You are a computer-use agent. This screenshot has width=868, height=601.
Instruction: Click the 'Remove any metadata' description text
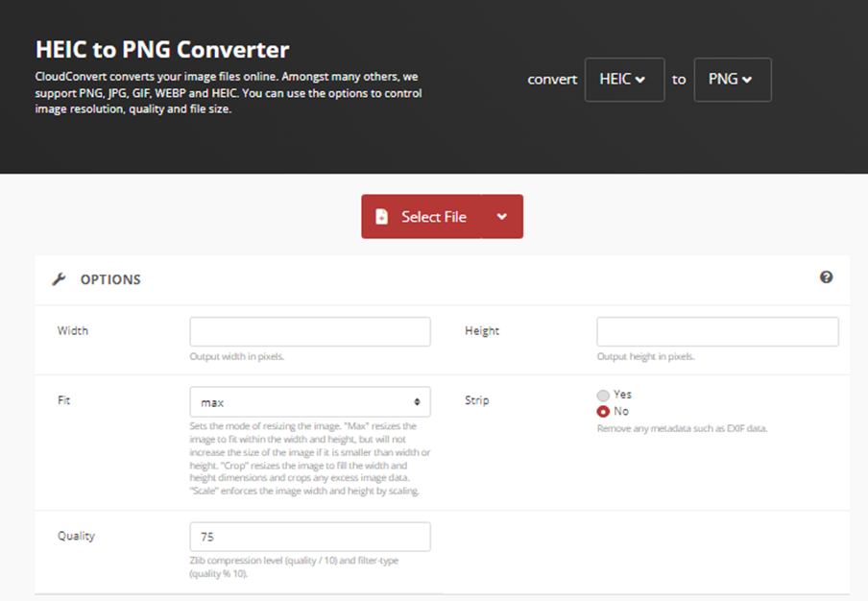(682, 428)
